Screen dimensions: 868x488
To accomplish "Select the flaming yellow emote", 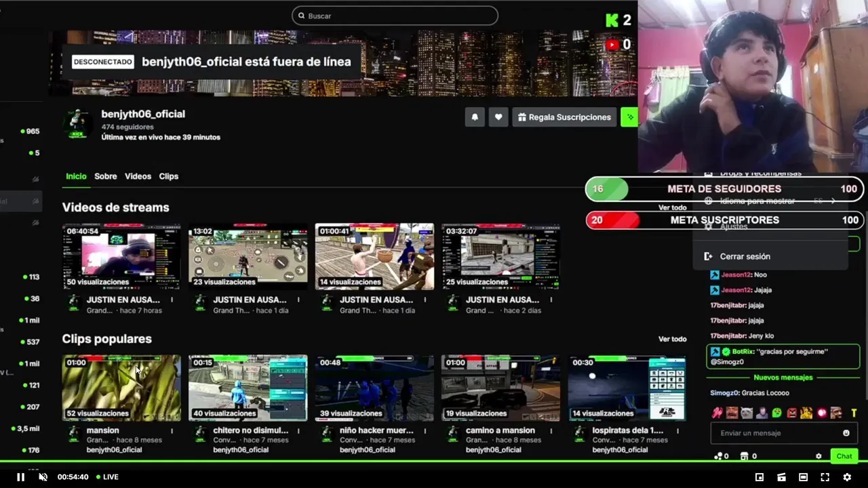I will (806, 413).
